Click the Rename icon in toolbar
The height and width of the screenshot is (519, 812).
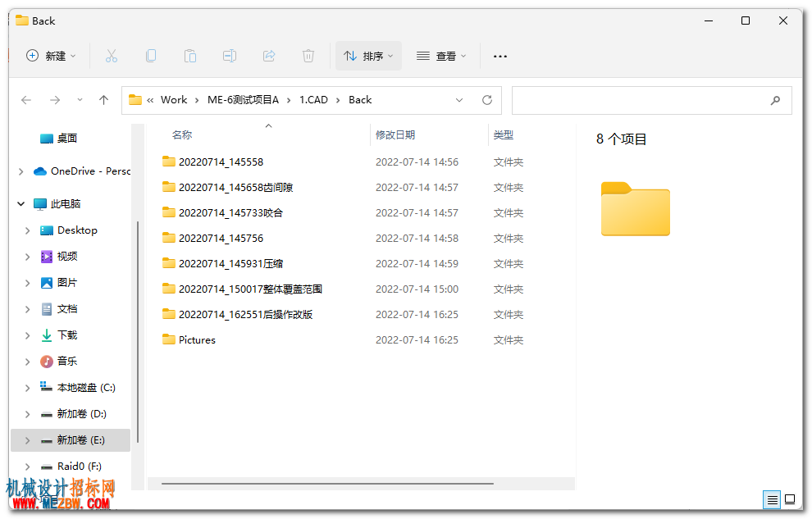coord(230,56)
